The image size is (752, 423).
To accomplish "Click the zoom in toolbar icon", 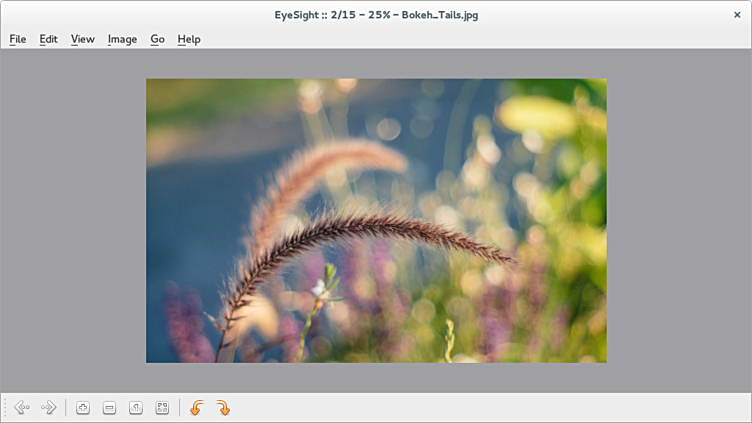I will [x=83, y=408].
